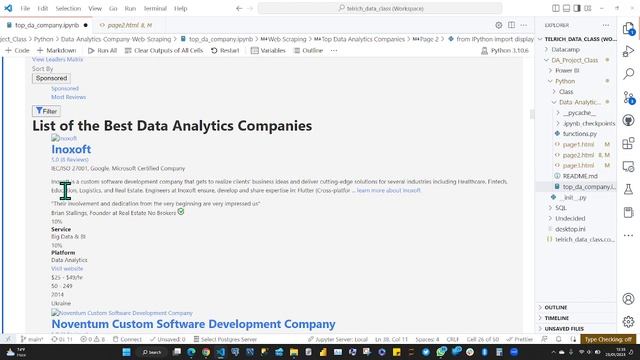This screenshot has width=640, height=360.
Task: Switch to top_da_company.ipynb tab
Action: pyautogui.click(x=47, y=25)
